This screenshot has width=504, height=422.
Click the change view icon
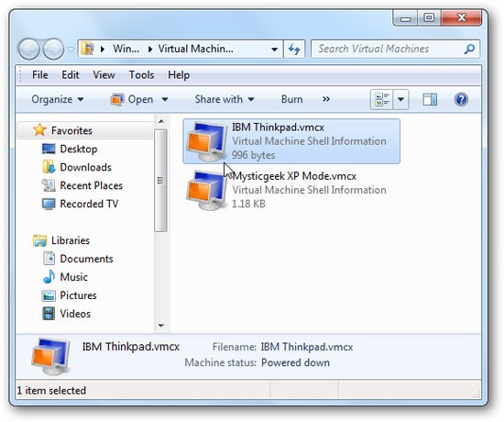(x=382, y=99)
